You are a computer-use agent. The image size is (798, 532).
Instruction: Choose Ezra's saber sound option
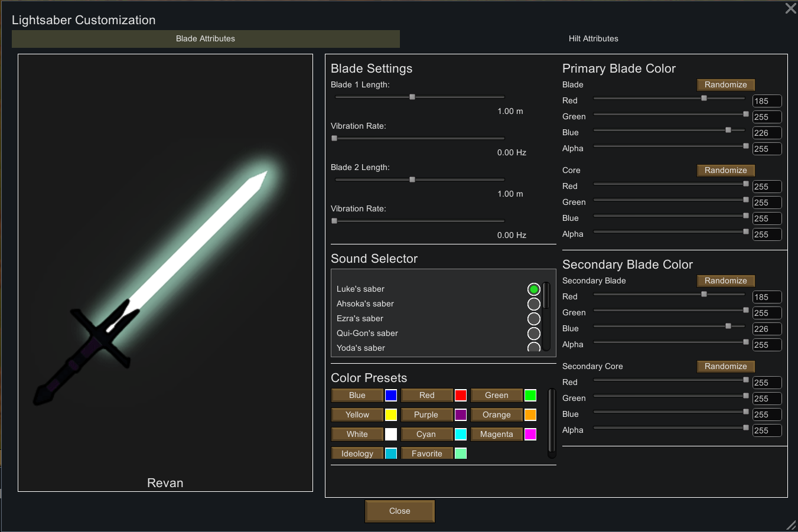[x=534, y=319]
